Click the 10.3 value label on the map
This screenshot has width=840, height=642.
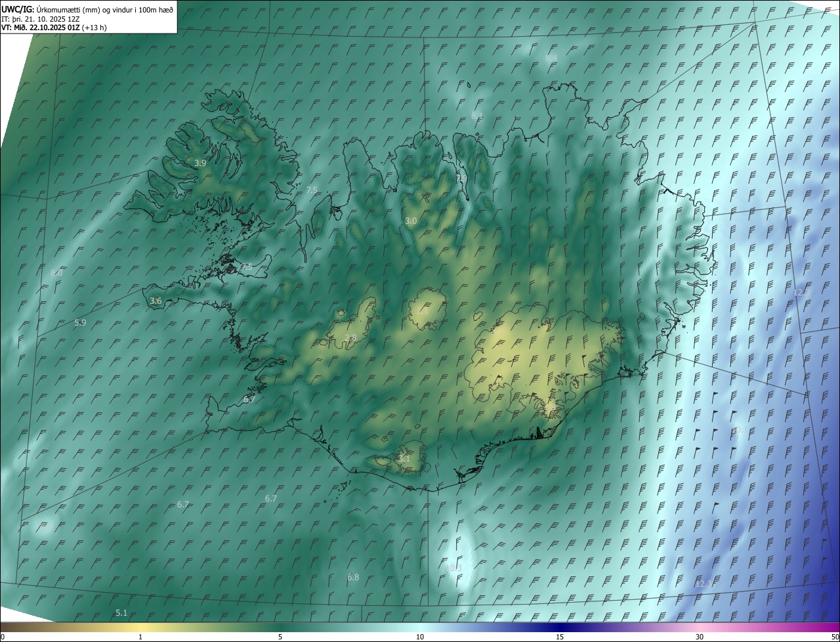tap(454, 568)
